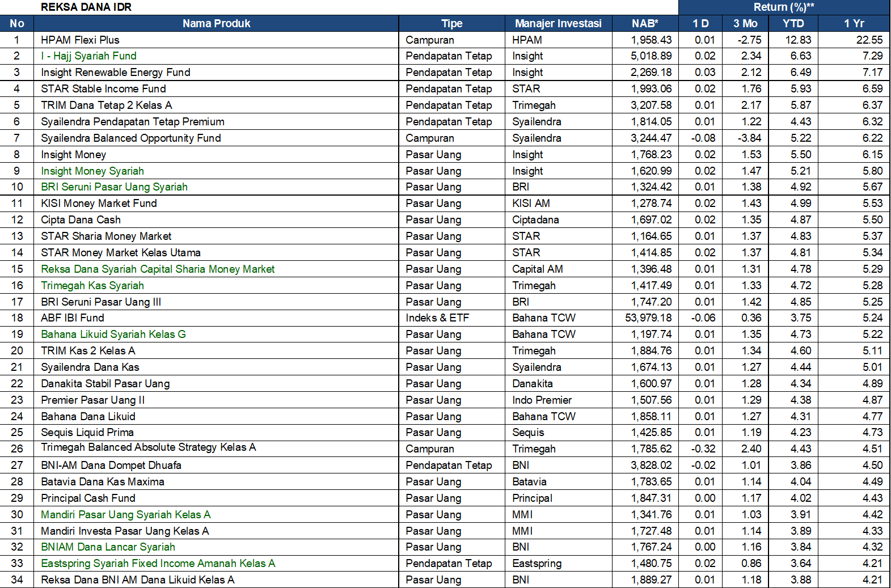
Task: Click the 'Bahana Dana Likuid' product
Action: 88,416
